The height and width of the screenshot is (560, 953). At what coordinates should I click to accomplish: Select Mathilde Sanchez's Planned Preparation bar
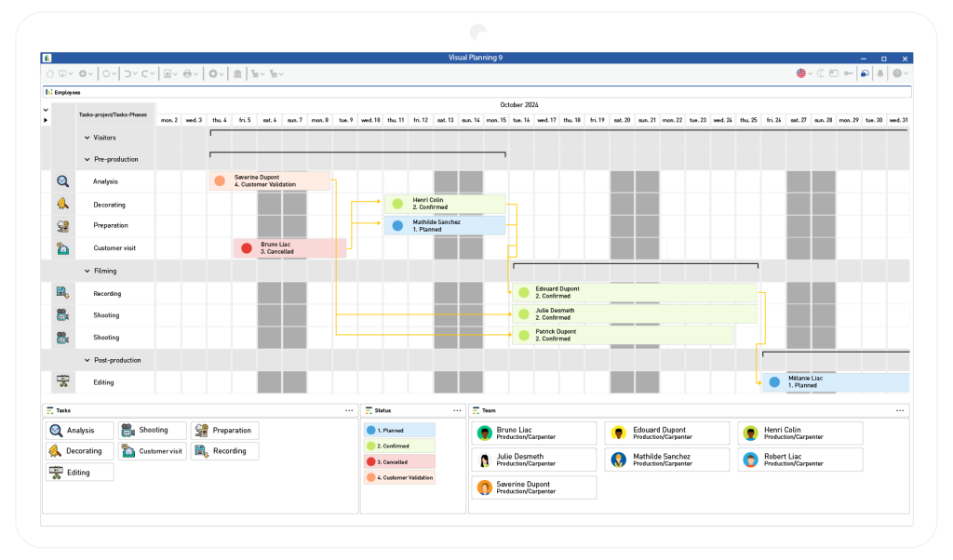point(445,225)
